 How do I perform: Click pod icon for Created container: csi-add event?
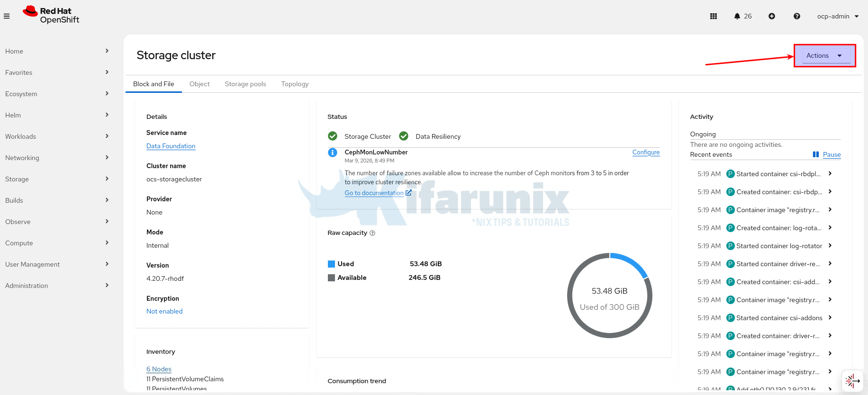pos(731,282)
